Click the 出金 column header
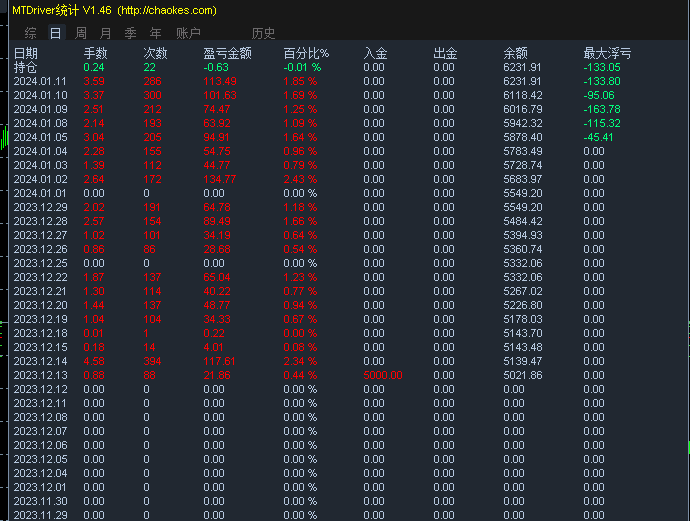Screen dimensions: 690x521 pyautogui.click(x=445, y=53)
